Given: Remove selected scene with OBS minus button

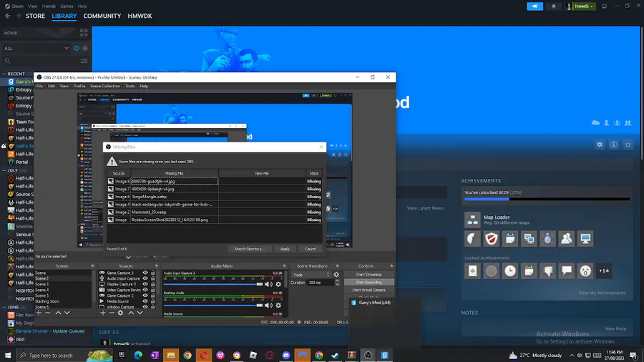Looking at the screenshot, I should 48,313.
